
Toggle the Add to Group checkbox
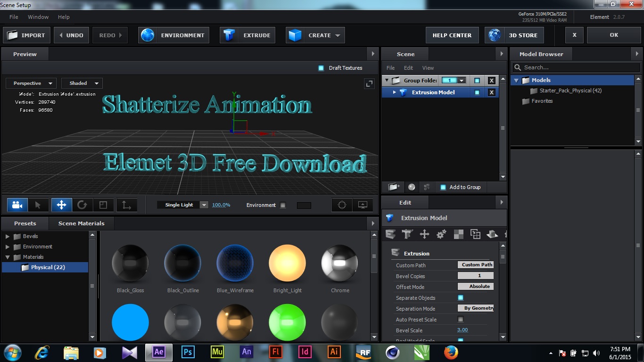pyautogui.click(x=443, y=187)
